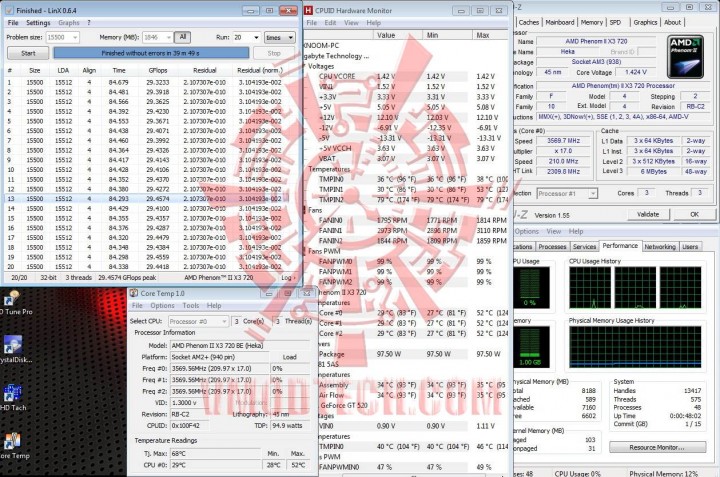Image resolution: width=720 pixels, height=477 pixels.
Task: Select the Package power row in Hardware Monitor
Action: point(406,354)
